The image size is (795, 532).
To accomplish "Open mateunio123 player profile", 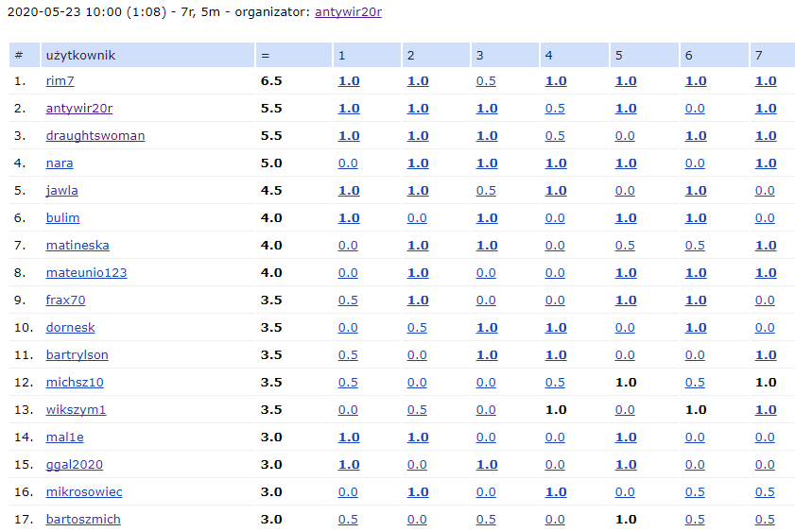I will pos(86,273).
